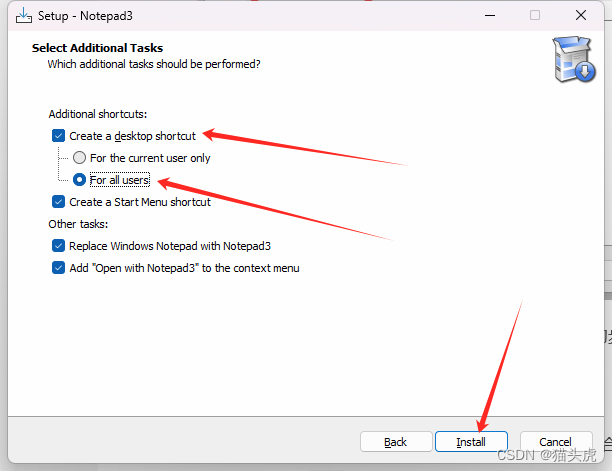The width and height of the screenshot is (612, 471).
Task: Toggle Create a Start Menu shortcut
Action: 58,202
